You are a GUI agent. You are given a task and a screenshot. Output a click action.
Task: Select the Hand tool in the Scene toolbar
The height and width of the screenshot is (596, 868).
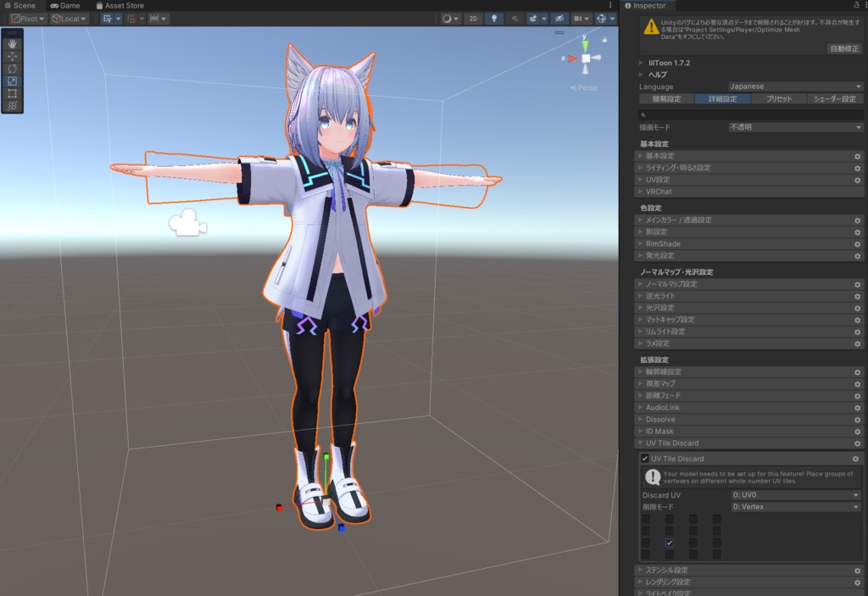point(10,44)
